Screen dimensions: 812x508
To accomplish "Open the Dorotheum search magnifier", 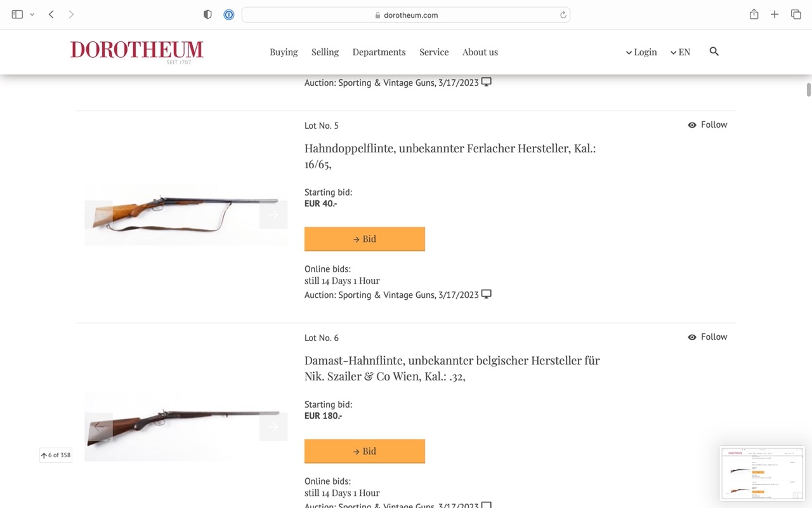I will (x=714, y=51).
